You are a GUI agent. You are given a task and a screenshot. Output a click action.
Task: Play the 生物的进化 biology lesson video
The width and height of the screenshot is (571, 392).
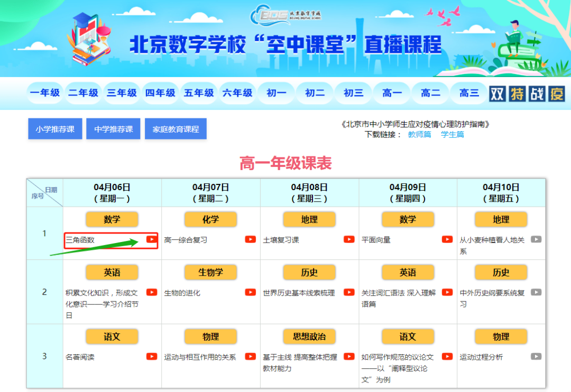click(x=250, y=293)
